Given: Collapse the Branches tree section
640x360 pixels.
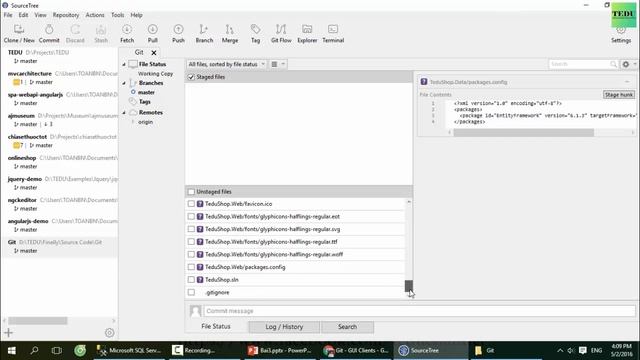Looking at the screenshot, I should [124, 83].
